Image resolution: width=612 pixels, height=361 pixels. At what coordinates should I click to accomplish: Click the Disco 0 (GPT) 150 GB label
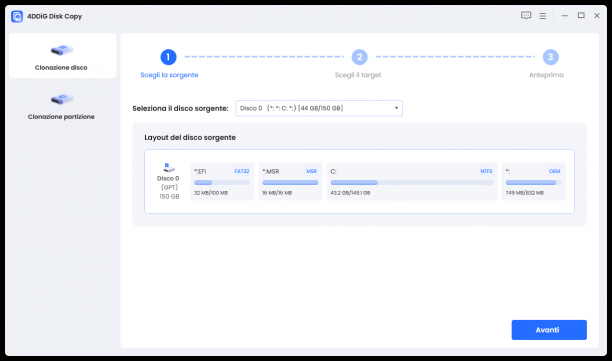(169, 187)
